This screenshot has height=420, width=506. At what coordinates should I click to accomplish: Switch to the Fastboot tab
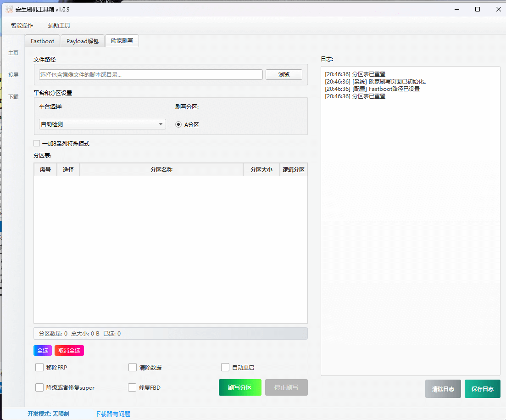point(42,40)
